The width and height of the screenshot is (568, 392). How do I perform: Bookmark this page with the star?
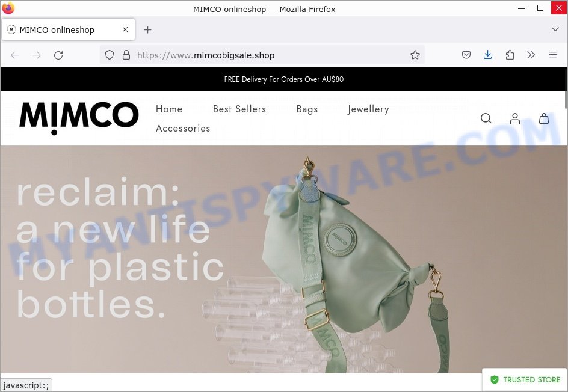click(415, 55)
